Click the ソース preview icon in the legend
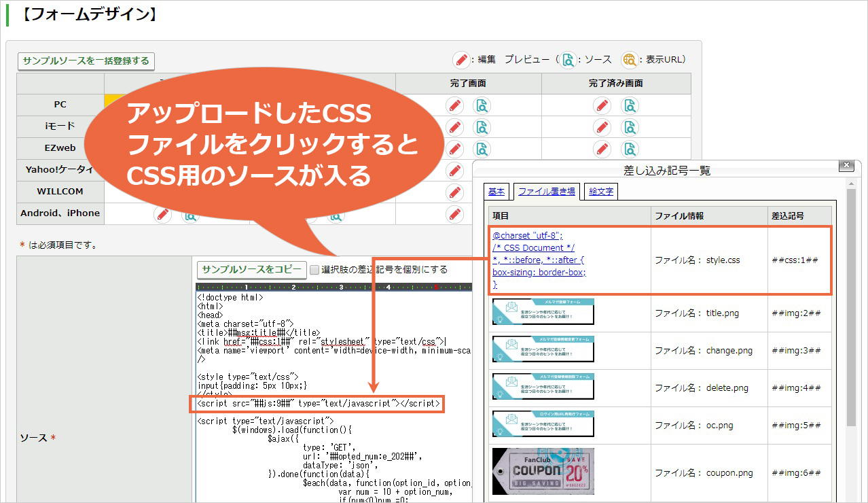868x503 pixels. point(568,60)
